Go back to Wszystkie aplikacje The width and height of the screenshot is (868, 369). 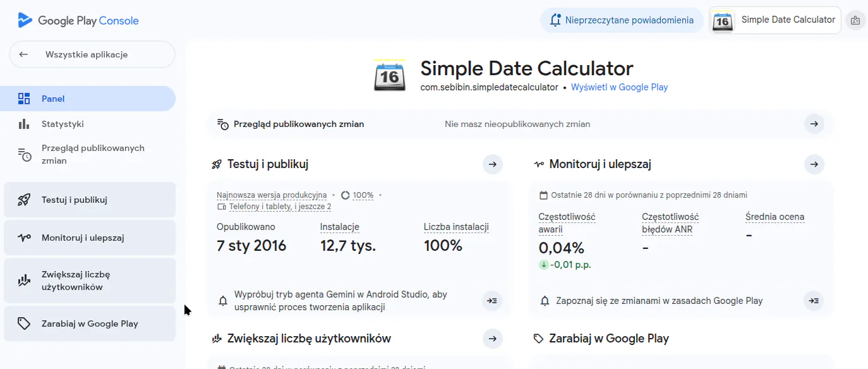tap(92, 54)
